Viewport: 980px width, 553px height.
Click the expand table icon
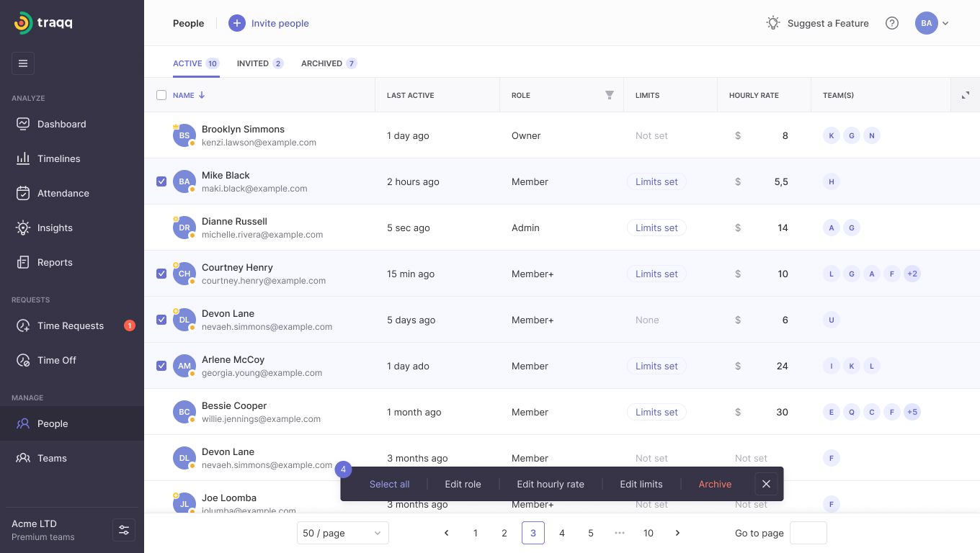pyautogui.click(x=966, y=95)
